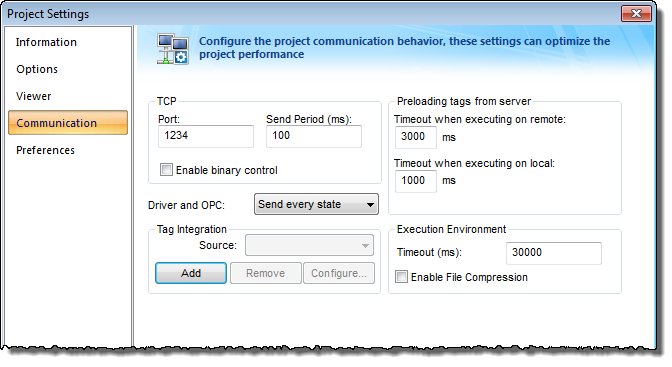
Task: Click the Send every state dropdown arrow
Action: [370, 205]
